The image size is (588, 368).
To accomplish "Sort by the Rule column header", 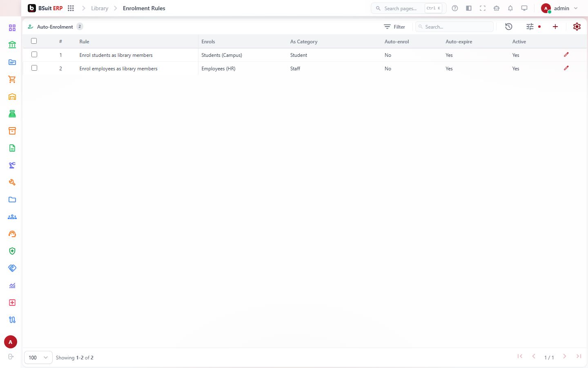I will point(84,41).
